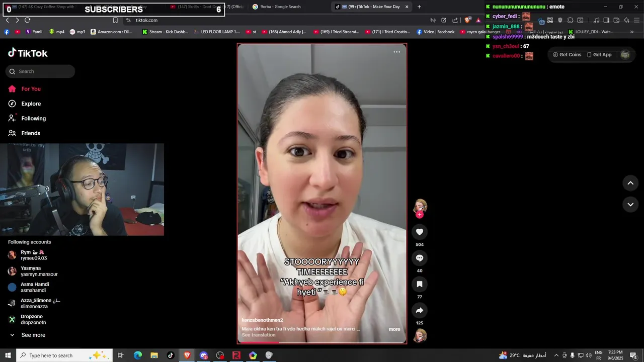Open Asma Hamdi asmahamdi account
The width and height of the screenshot is (644, 362).
pos(34,287)
